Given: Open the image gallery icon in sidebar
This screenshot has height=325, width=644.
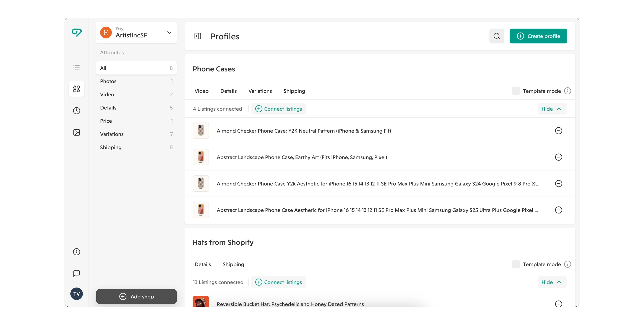Looking at the screenshot, I should click(x=76, y=132).
